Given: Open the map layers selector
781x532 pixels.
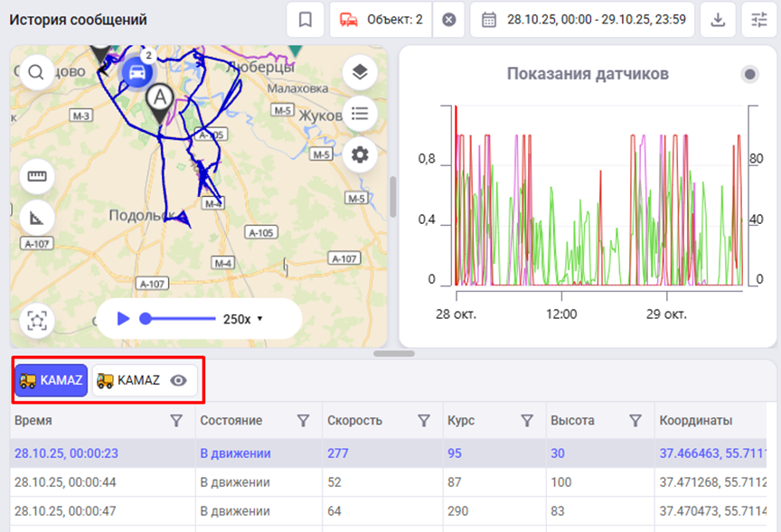Looking at the screenshot, I should click(360, 73).
